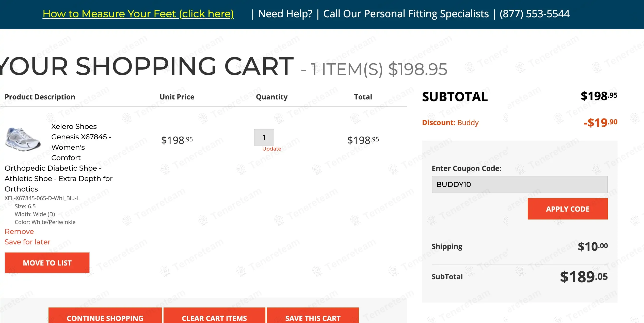Viewport: 644px width, 323px height.
Task: Focus the coupon code field containing BUDDY10
Action: [519, 184]
